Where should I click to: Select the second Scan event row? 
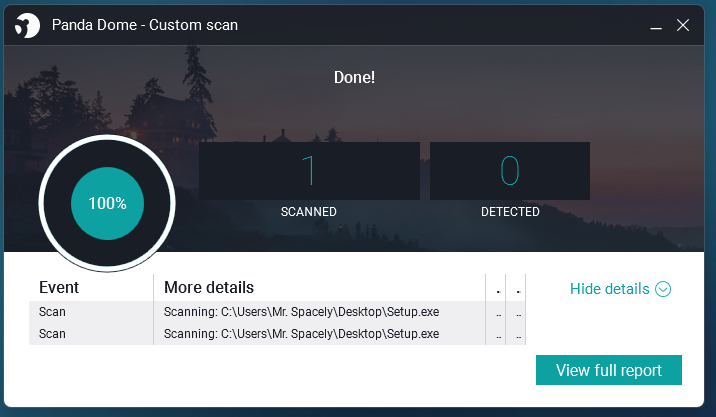point(277,334)
